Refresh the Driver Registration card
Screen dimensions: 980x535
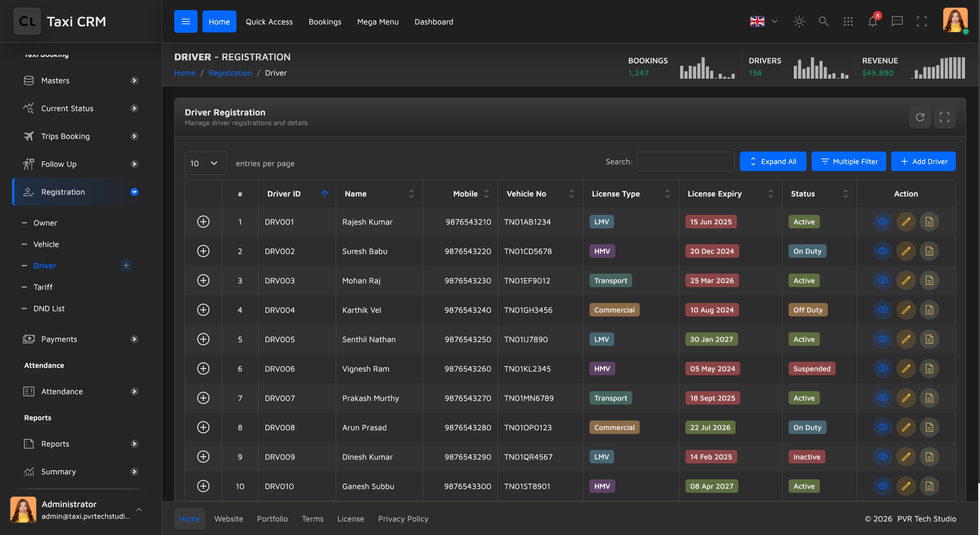point(920,117)
